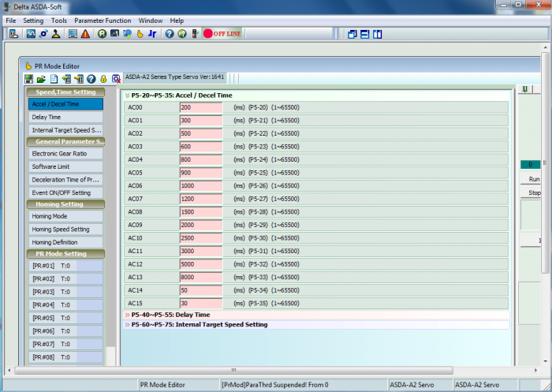Toggle the OFF LINE connection indicator
This screenshot has height=392, width=552.
pyautogui.click(x=222, y=34)
